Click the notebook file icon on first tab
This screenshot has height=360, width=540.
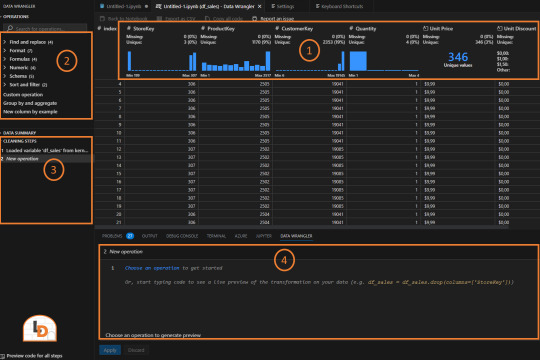tap(102, 6)
